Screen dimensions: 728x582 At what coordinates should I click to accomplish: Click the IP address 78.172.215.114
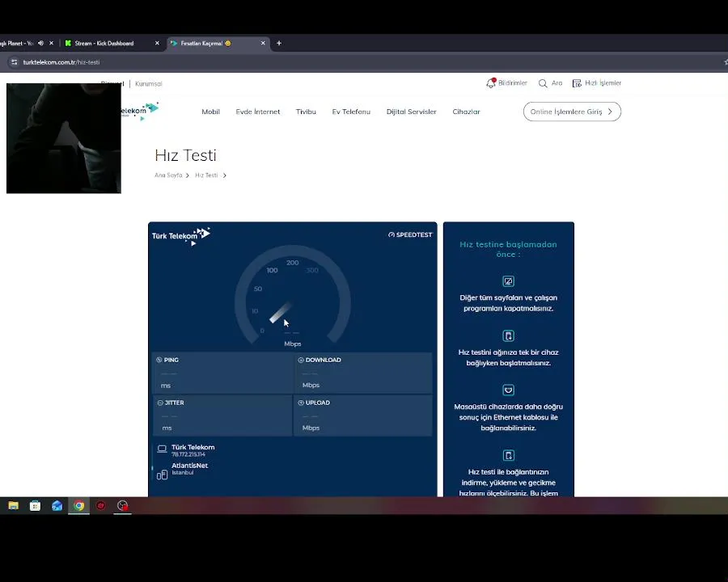(x=188, y=454)
